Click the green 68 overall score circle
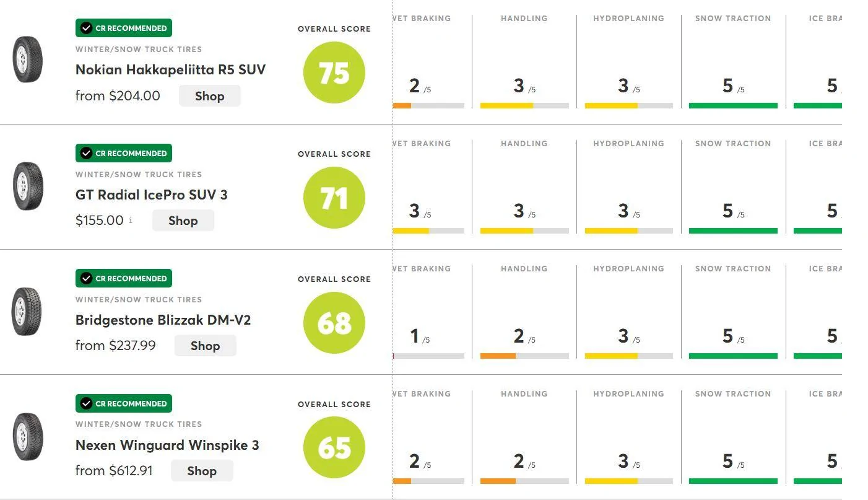 click(x=334, y=323)
